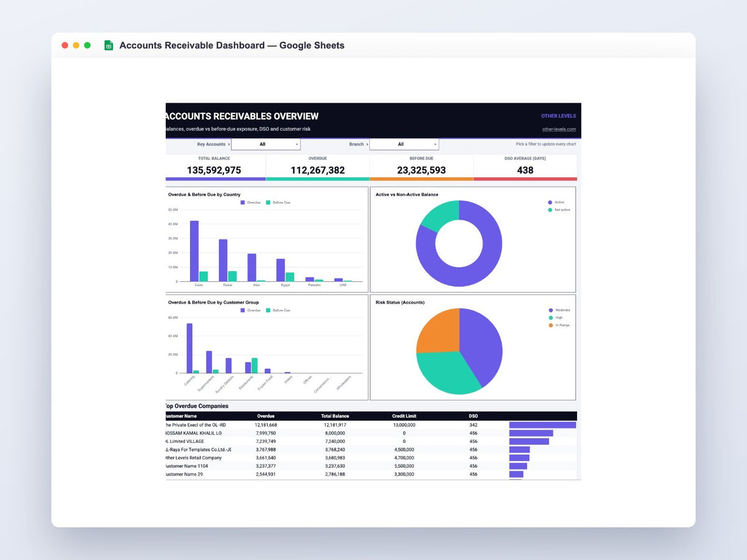Click the Restaurants before-due green bar
Viewport: 747px width, 560px height.
(x=255, y=365)
